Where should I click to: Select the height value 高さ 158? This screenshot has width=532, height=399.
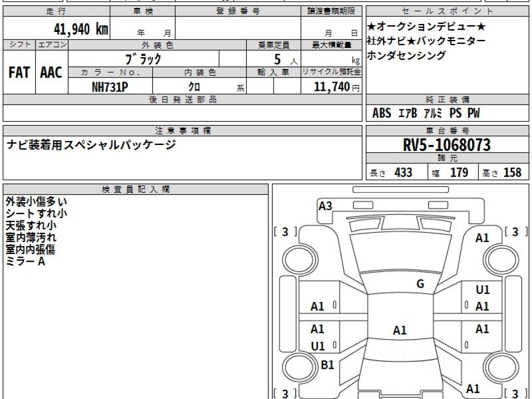point(502,172)
